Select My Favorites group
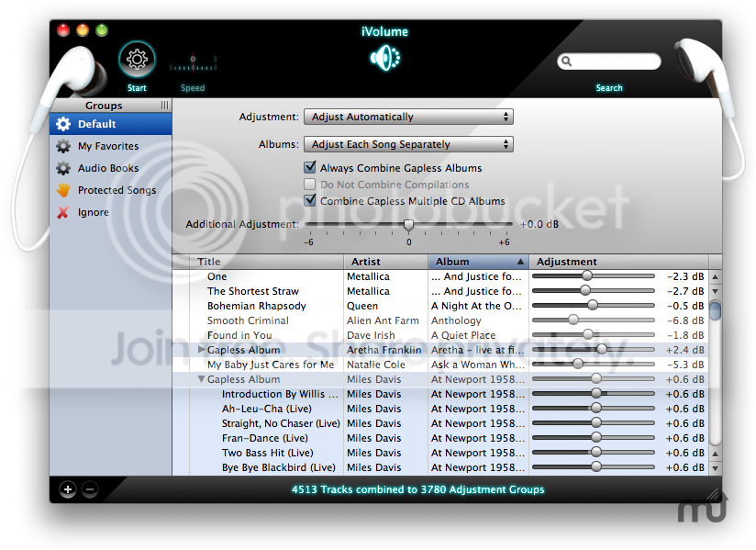The width and height of the screenshot is (756, 550). pyautogui.click(x=110, y=146)
